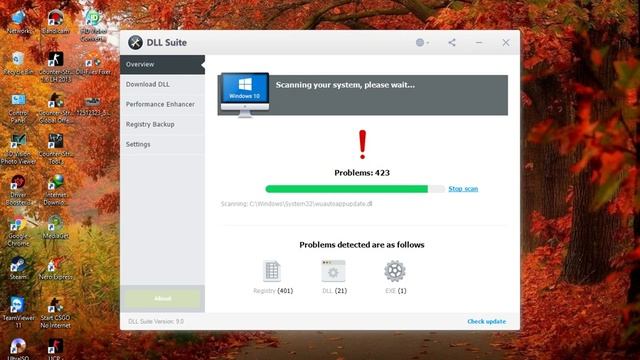
Task: Close the DLL Suite window
Action: (x=506, y=42)
